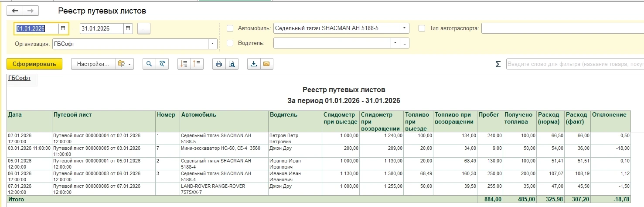Viewport: 644px width, 207px height.
Task: Open calendar picker for end date 31.01.2026
Action: pos(128,28)
